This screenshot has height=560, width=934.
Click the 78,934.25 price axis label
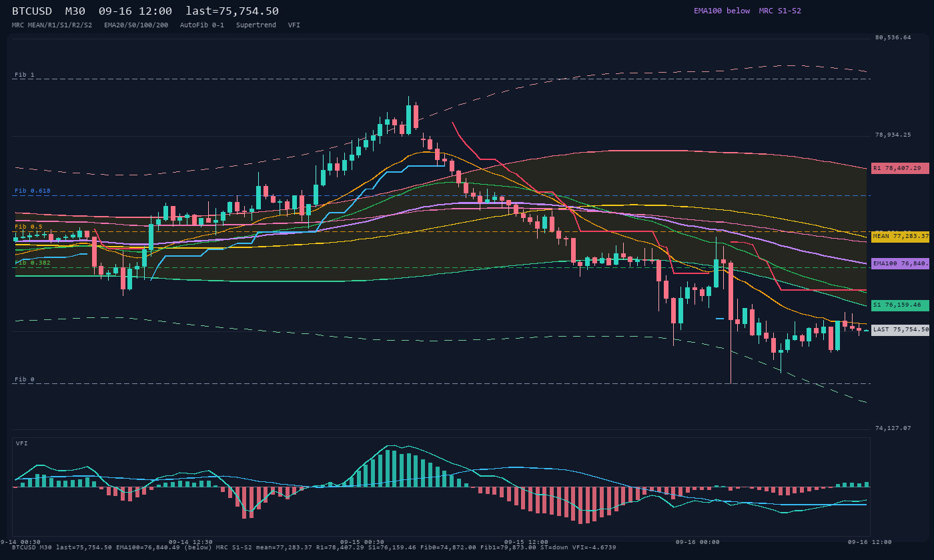893,135
